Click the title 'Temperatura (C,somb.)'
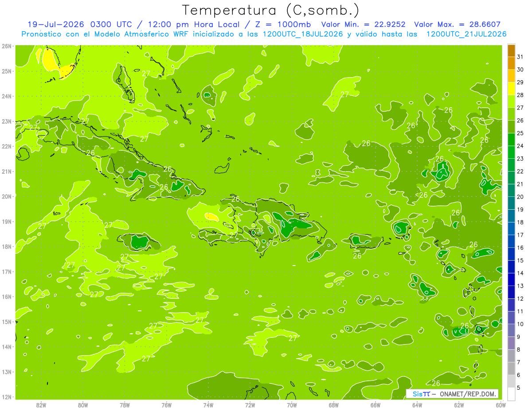532x411 pixels. coord(271,10)
